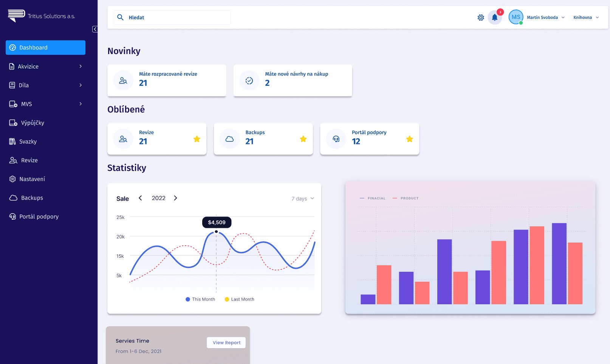The height and width of the screenshot is (364, 610).
Task: Click the Revize person-search icon in sidebar
Action: [13, 160]
